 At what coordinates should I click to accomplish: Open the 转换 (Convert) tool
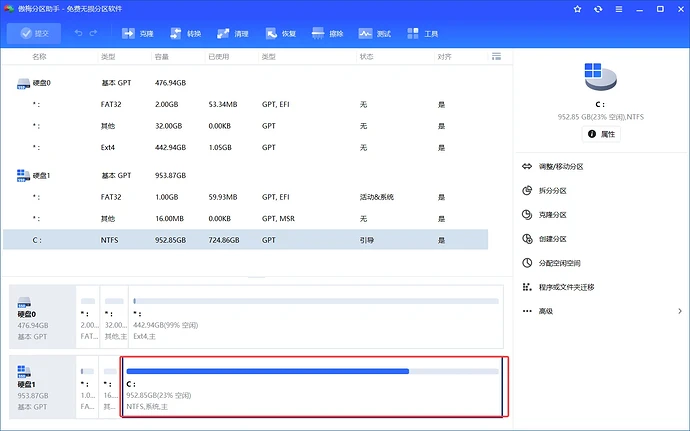pos(184,33)
